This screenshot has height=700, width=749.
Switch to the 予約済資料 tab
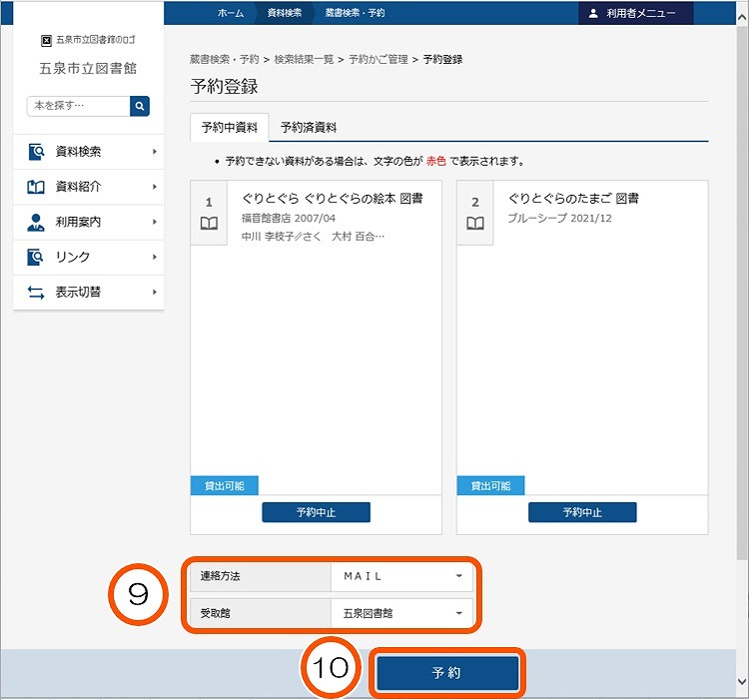(x=309, y=128)
